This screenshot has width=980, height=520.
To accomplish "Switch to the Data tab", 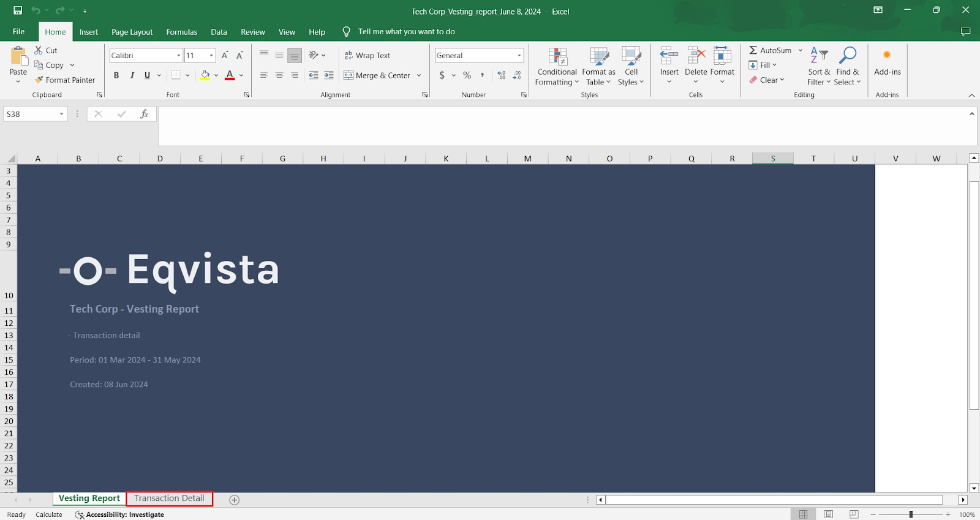I will (219, 32).
